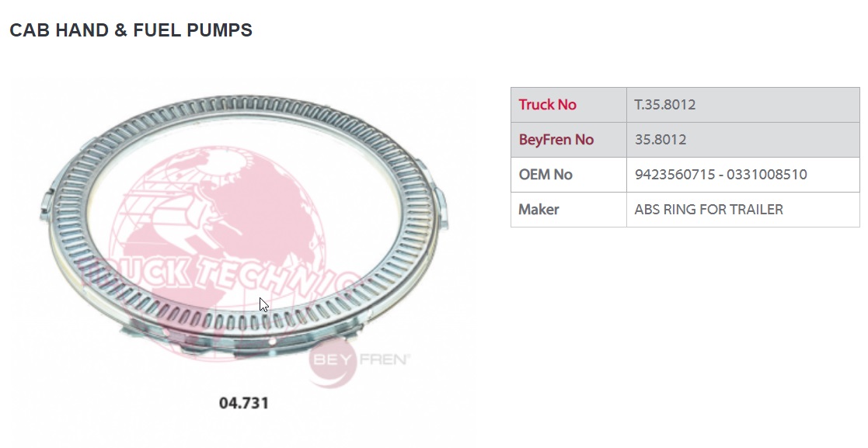868x448 pixels.
Task: Click the Maker row label
Action: [x=539, y=209]
